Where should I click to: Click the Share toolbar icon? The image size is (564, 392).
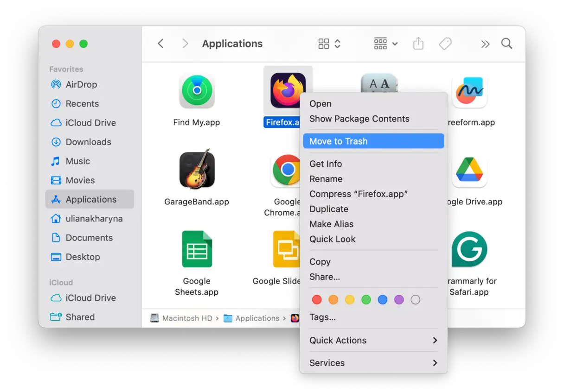(418, 44)
